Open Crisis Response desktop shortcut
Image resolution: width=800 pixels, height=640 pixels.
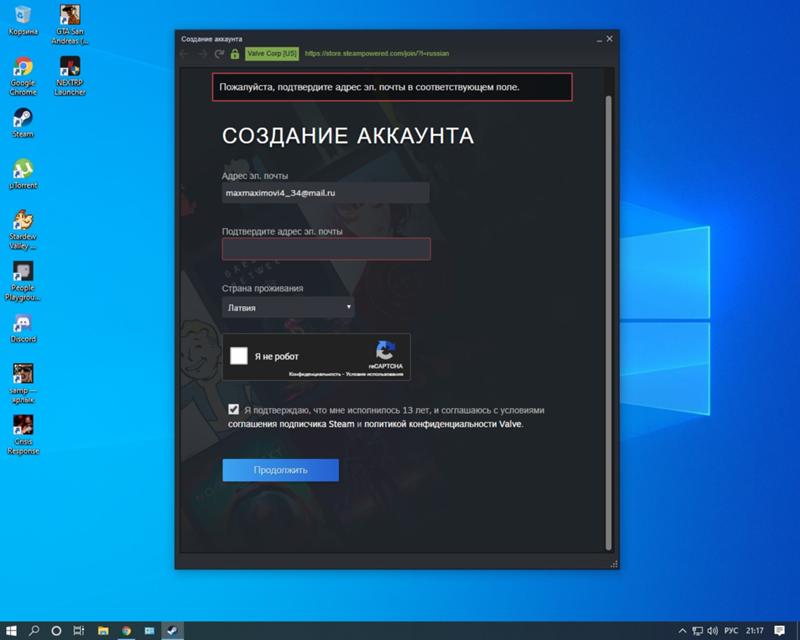pos(23,434)
